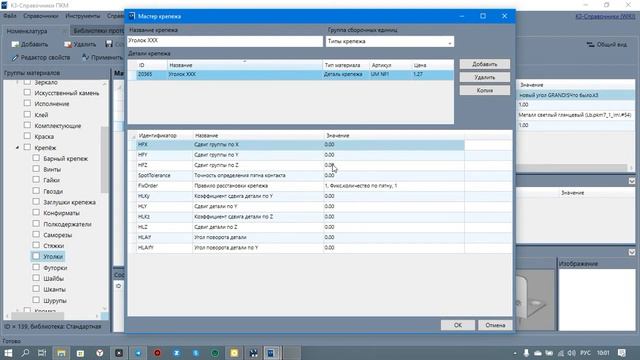Select Заглушки крепежа in the material tree
The height and width of the screenshot is (360, 640).
69,202
